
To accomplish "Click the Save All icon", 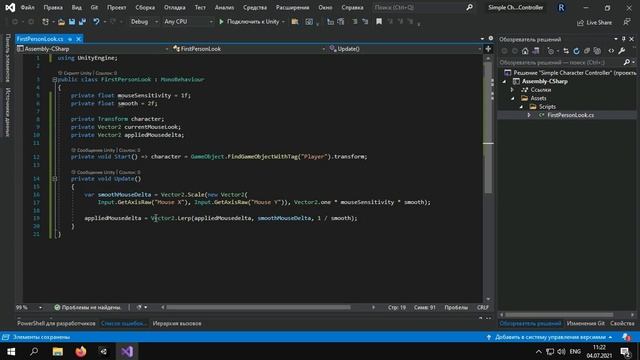I will point(82,22).
